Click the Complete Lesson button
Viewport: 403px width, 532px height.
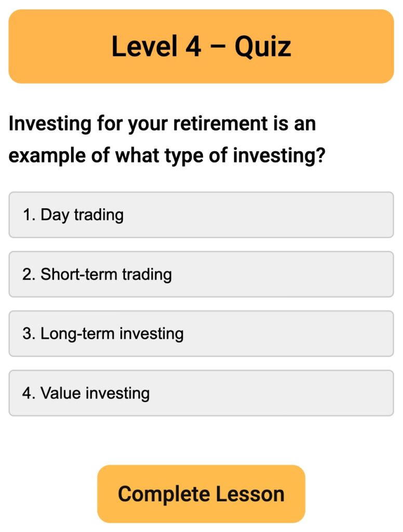201,494
